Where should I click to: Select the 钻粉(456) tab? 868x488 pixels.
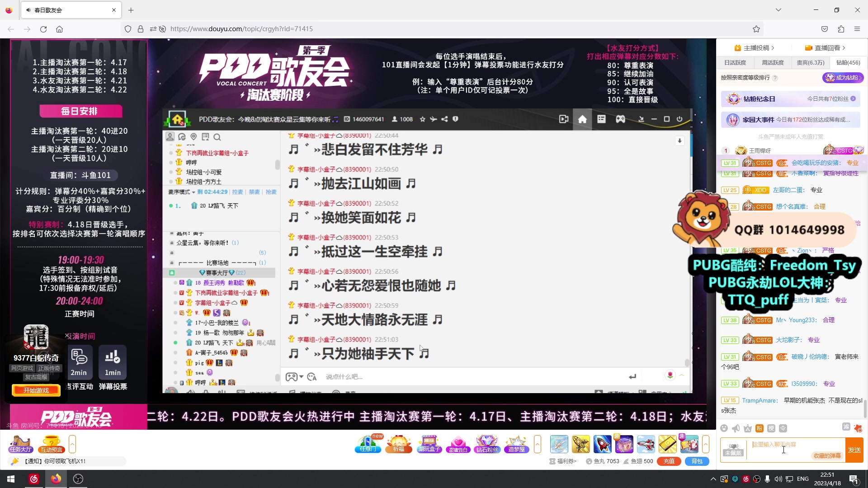[x=848, y=63]
